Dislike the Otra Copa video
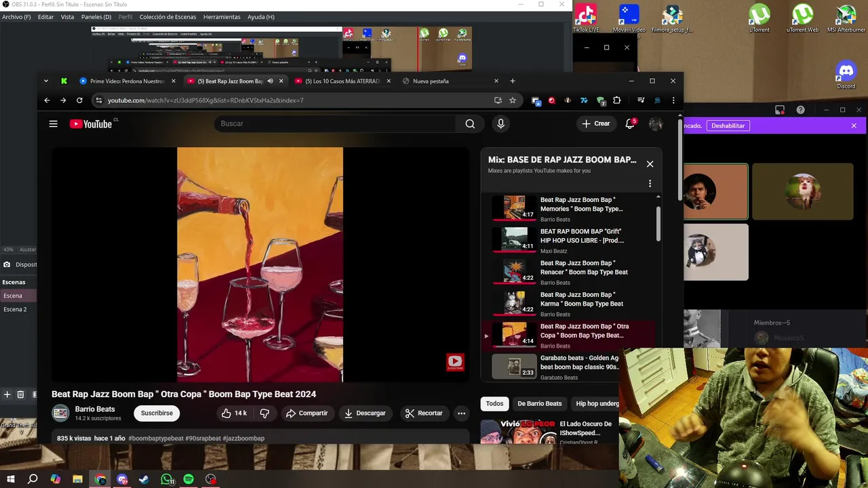The height and width of the screenshot is (488, 868). tap(264, 413)
